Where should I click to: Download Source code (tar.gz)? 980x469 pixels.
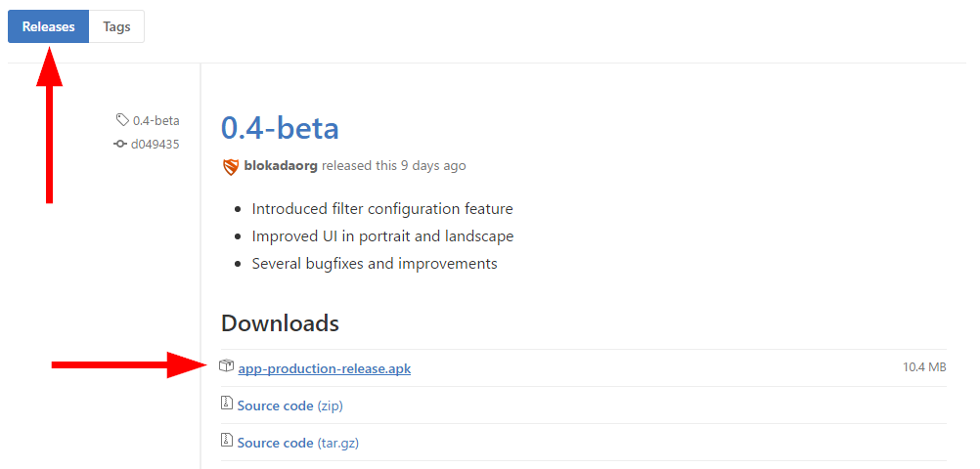[x=298, y=444]
